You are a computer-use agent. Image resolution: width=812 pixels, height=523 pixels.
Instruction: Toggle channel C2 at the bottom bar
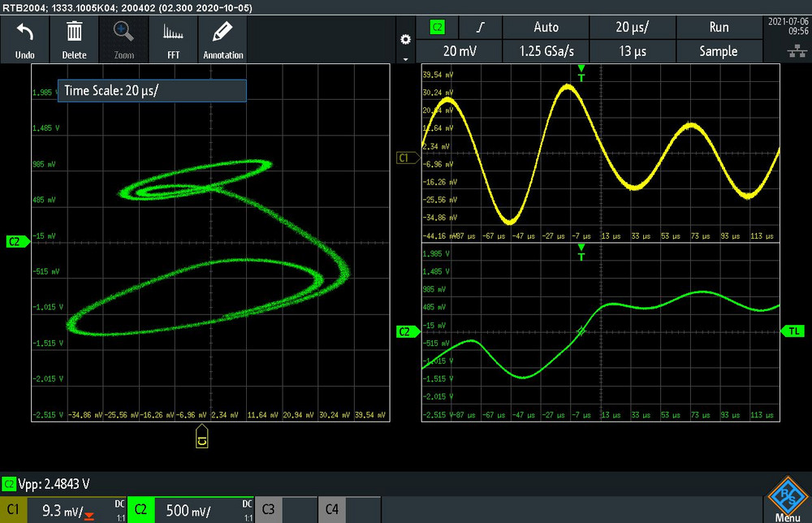[x=140, y=509]
